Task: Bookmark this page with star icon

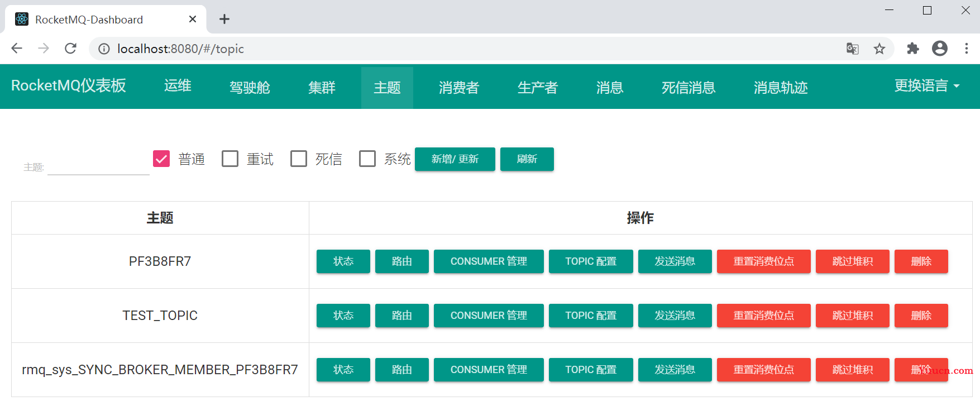Action: 879,49
